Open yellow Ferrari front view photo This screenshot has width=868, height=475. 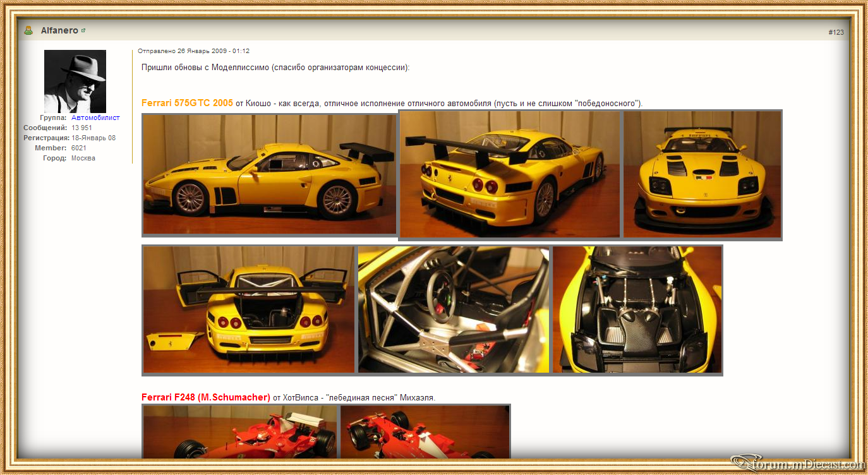point(702,175)
